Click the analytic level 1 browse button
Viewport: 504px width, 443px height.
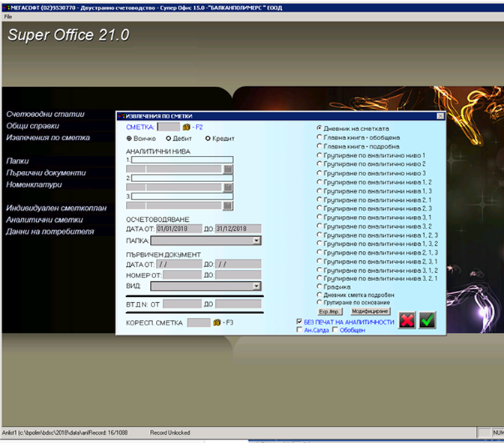click(229, 169)
